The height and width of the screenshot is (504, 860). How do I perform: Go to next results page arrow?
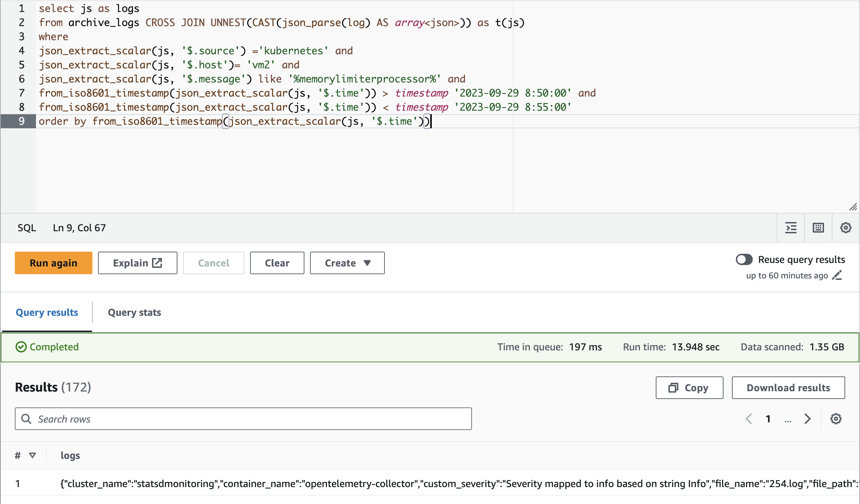tap(807, 419)
